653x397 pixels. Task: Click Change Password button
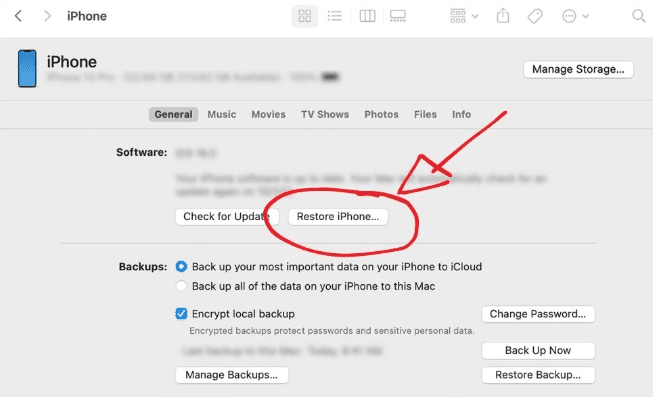point(538,314)
